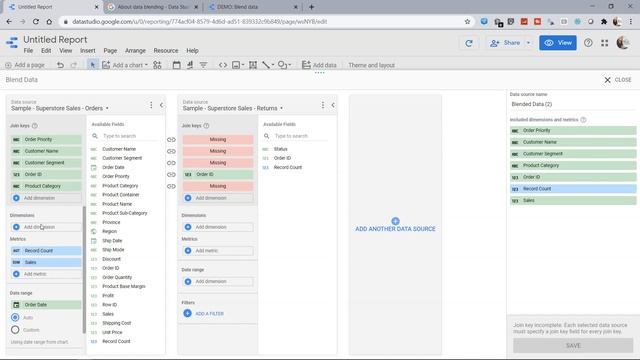Collapse the Returns data source panel
This screenshot has width=640, height=360.
pos(333,105)
